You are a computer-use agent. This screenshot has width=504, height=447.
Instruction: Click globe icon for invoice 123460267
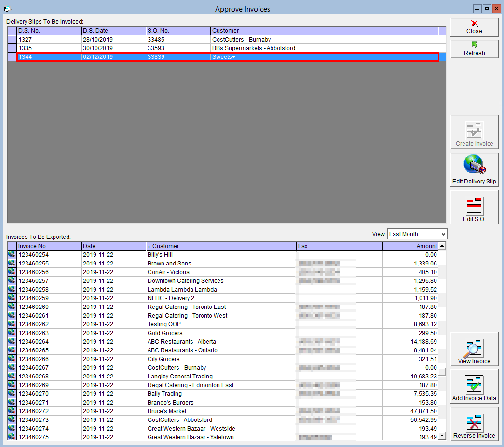(12, 367)
